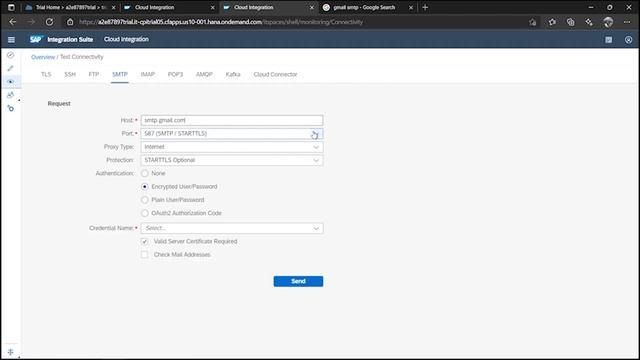The width and height of the screenshot is (640, 360).
Task: Open the notifications icon in SAP header
Action: click(609, 40)
